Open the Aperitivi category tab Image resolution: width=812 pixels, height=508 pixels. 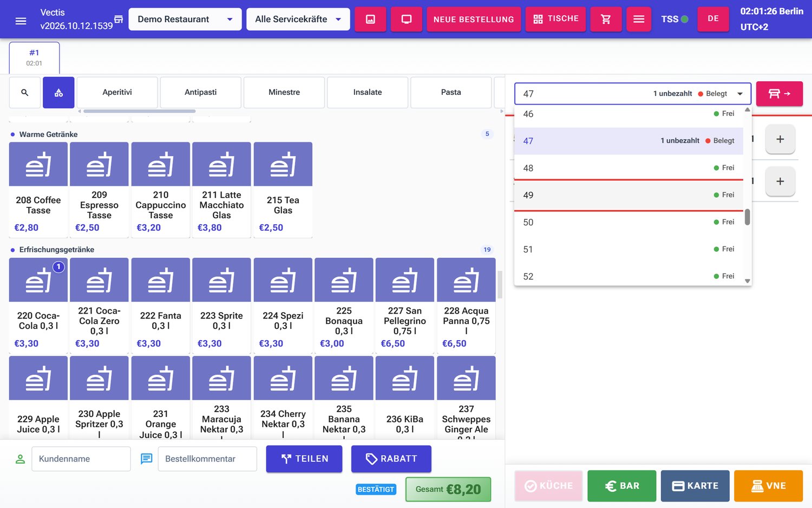(117, 93)
